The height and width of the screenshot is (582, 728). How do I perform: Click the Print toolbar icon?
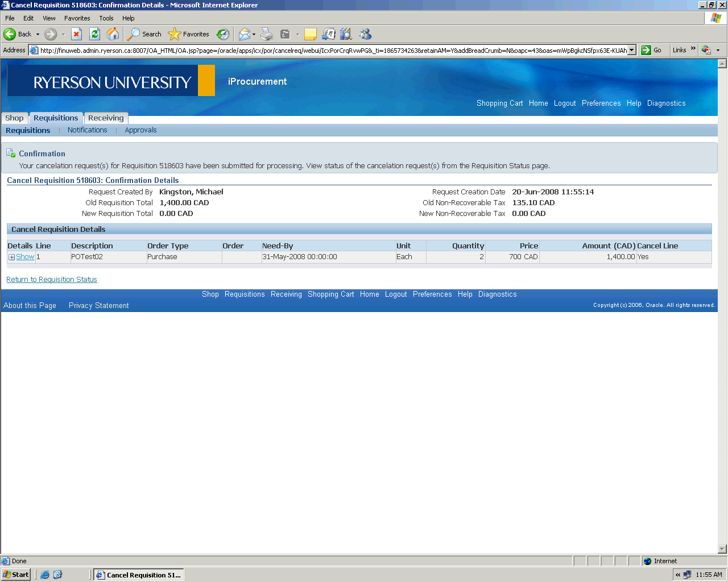coord(267,34)
